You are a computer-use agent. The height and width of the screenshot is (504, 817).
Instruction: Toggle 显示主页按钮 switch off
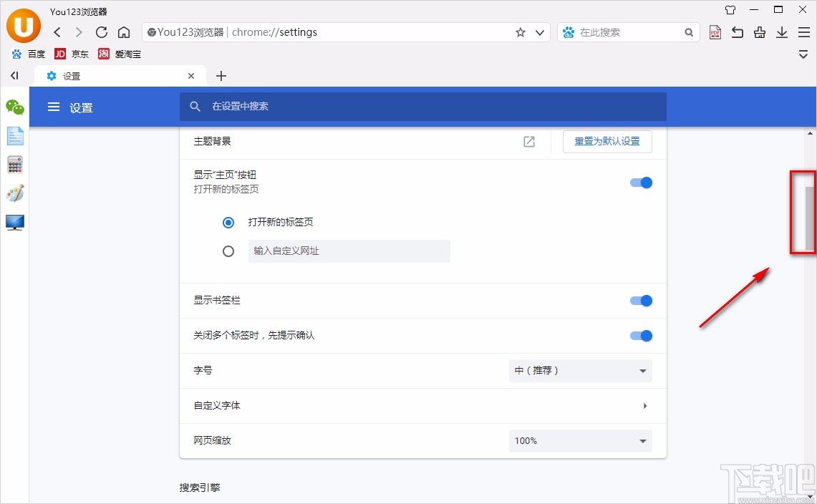tap(642, 183)
